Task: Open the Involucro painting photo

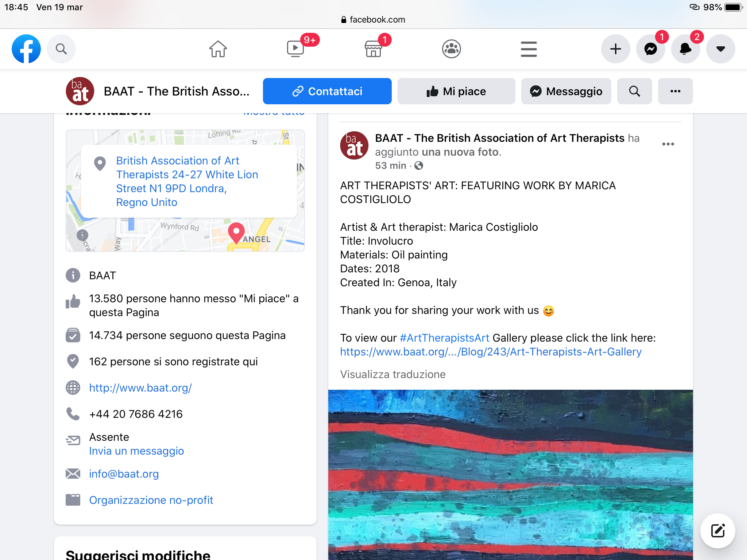Action: tap(511, 475)
